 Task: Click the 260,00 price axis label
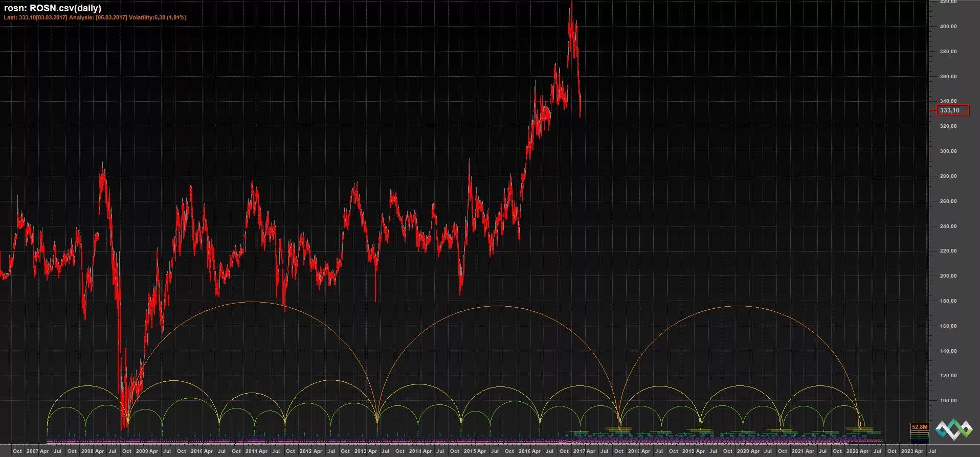click(x=948, y=201)
